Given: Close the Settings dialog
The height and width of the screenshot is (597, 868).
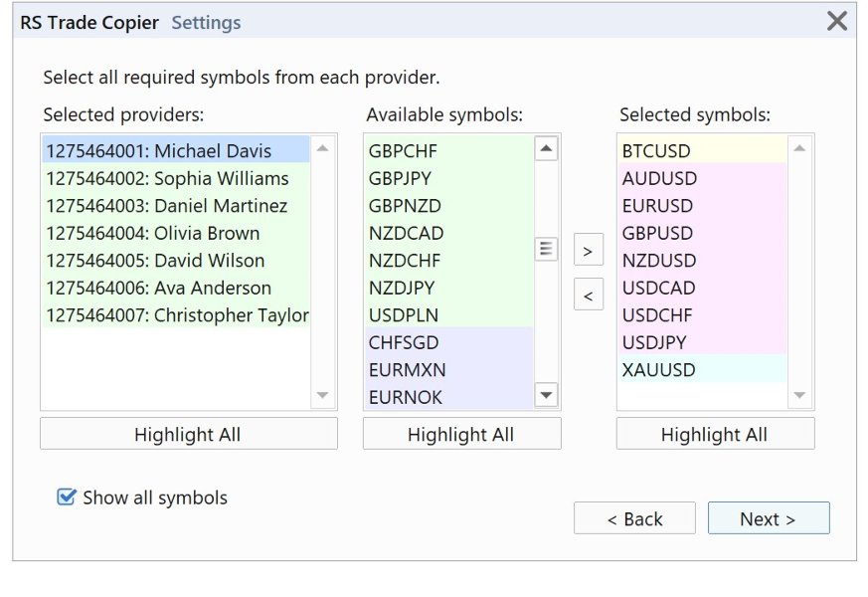Looking at the screenshot, I should pyautogui.click(x=837, y=21).
